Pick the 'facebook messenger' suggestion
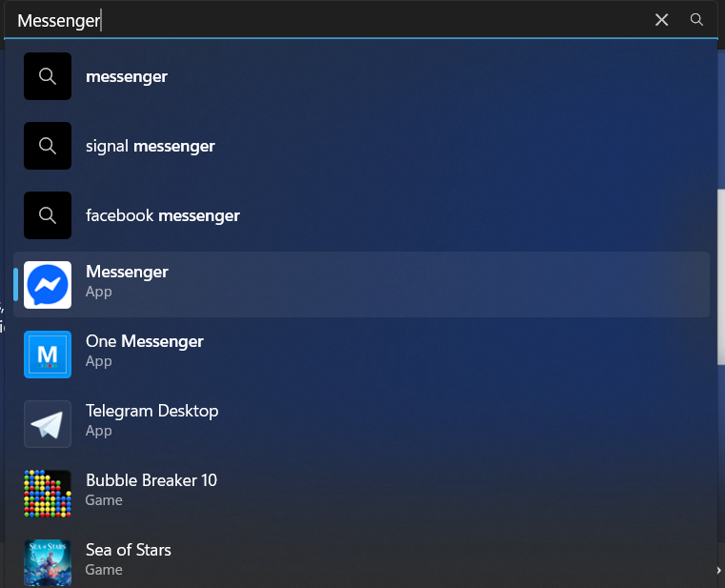725x588 pixels. [x=163, y=215]
